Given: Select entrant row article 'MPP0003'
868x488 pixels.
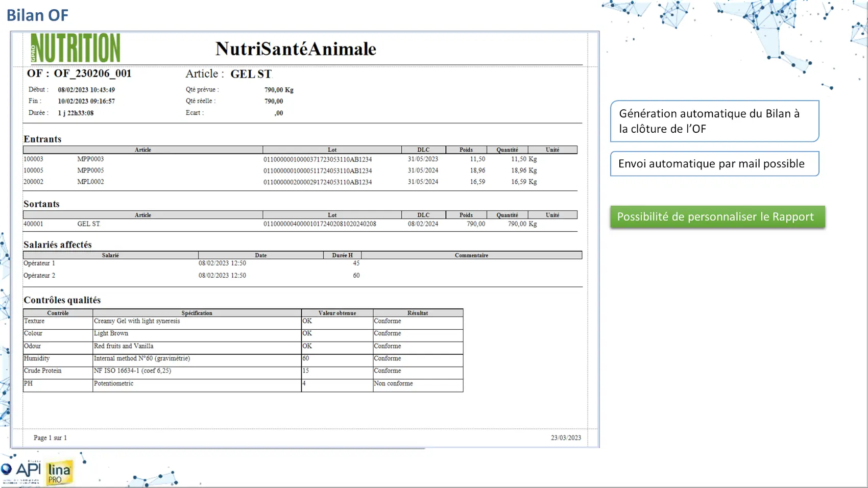Looking at the screenshot, I should [x=90, y=159].
